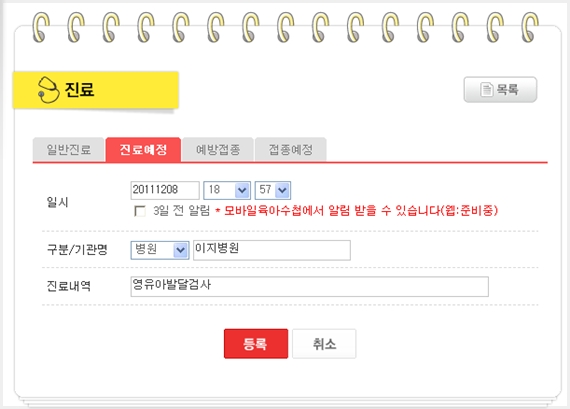Screen dimensions: 570x409
Task: Click the stethoscope icon beside 진료
Action: (x=48, y=90)
